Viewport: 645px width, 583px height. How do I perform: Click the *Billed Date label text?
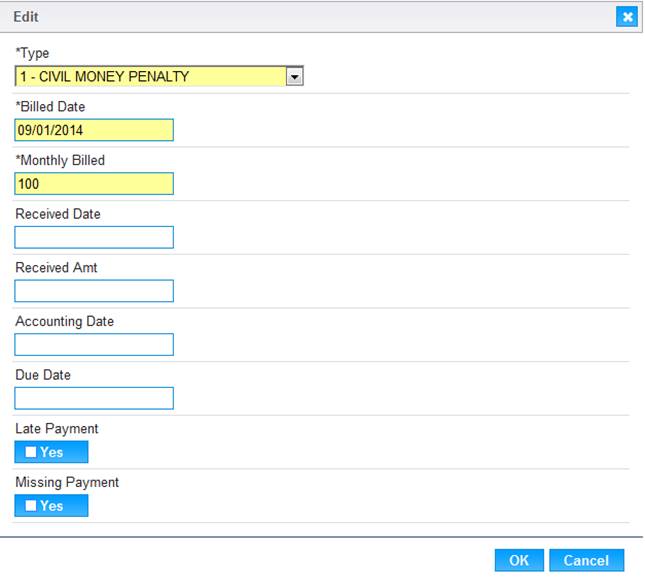pos(50,107)
